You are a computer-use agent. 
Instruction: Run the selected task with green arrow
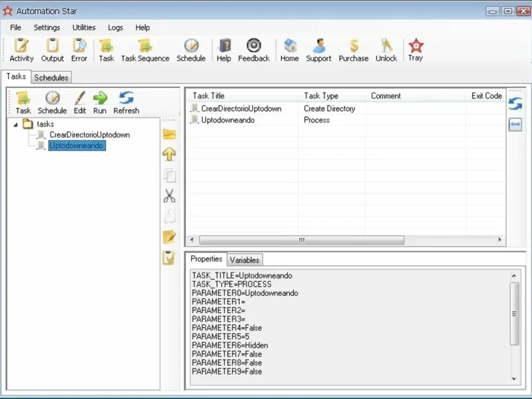[x=100, y=102]
